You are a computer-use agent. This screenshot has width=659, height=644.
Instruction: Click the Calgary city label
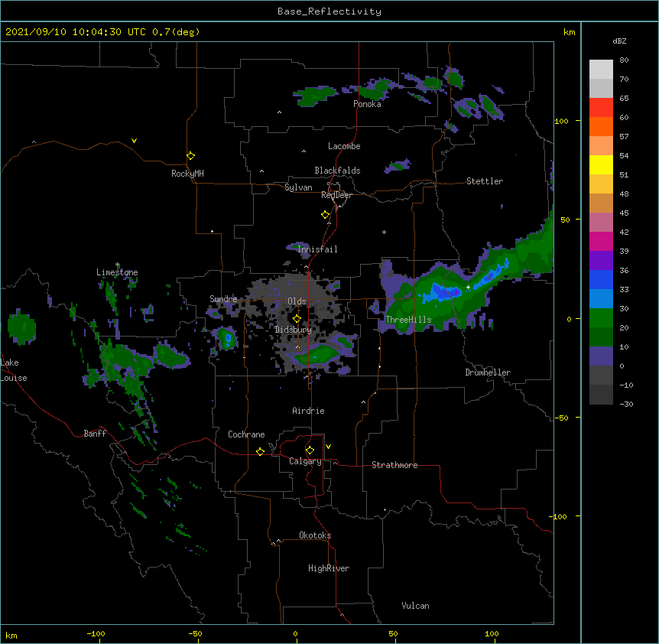point(305,461)
